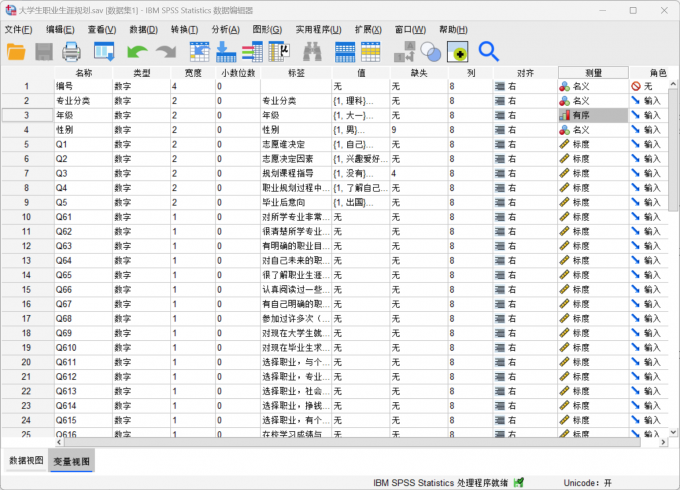Screen dimensions: 680x490
Task: Open the 转换(T) menu
Action: [184, 29]
